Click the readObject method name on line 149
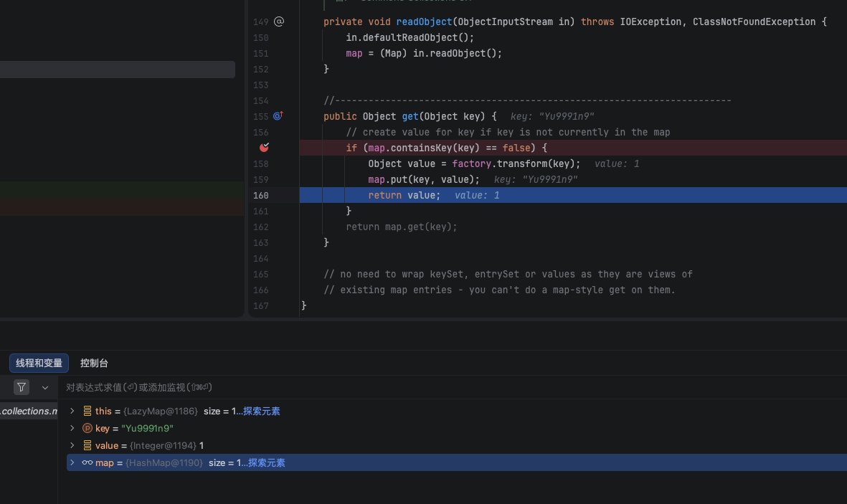The width and height of the screenshot is (847, 504). [x=424, y=22]
